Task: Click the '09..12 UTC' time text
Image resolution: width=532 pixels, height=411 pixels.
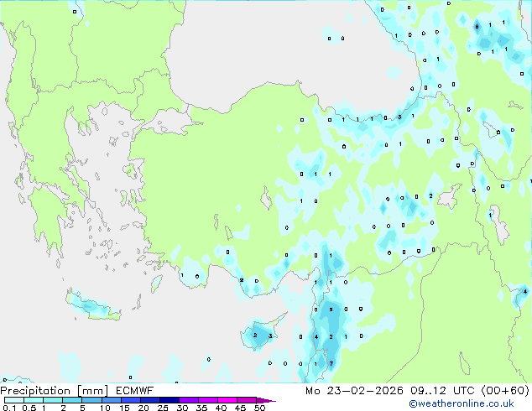Action: pos(442,391)
